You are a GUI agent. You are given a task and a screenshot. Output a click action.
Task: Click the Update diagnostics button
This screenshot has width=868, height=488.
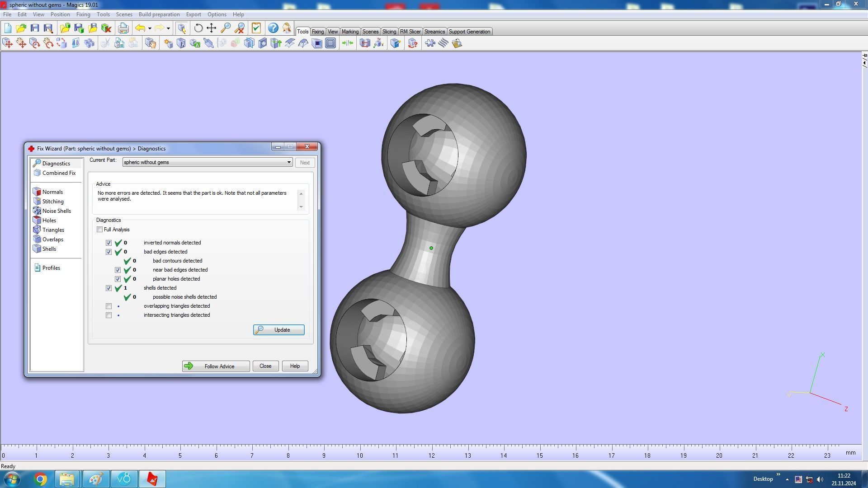point(278,330)
